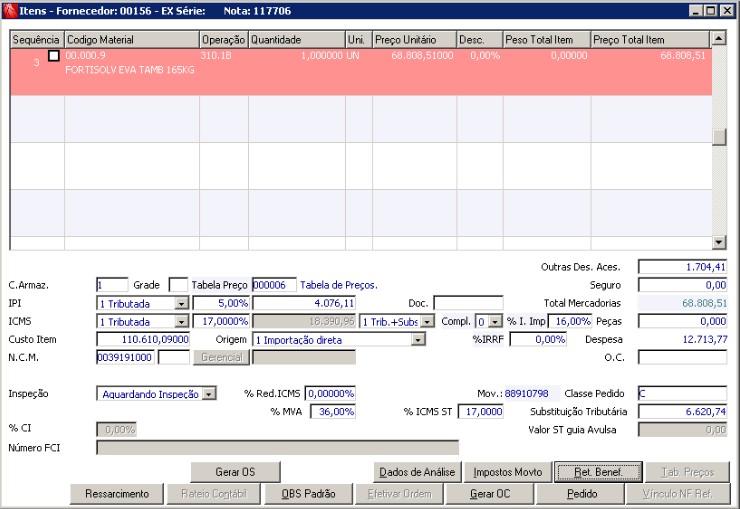Click the Custo Item field
Image resolution: width=740 pixels, height=509 pixels.
(x=143, y=340)
